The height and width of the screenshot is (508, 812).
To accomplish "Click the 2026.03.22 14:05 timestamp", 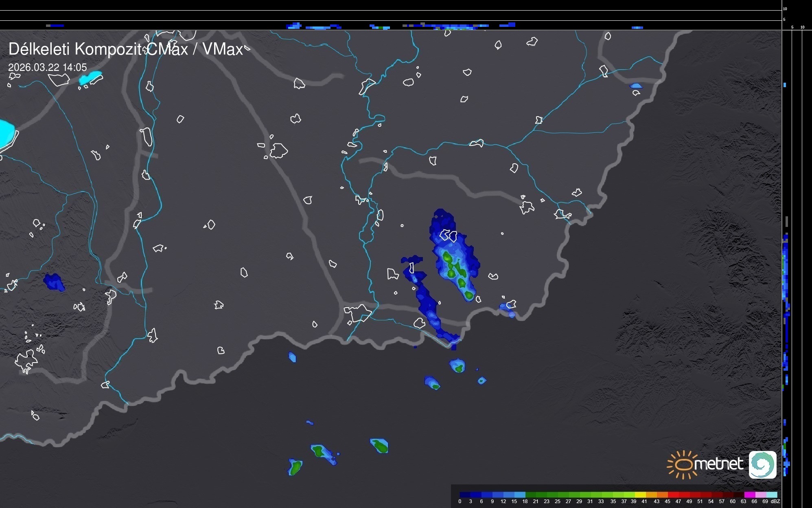I will pos(48,67).
